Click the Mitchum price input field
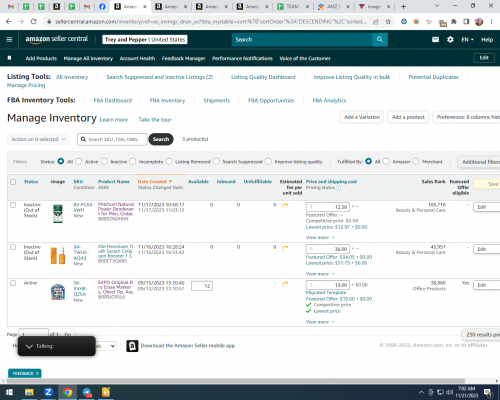The width and height of the screenshot is (500, 400). 328,207
